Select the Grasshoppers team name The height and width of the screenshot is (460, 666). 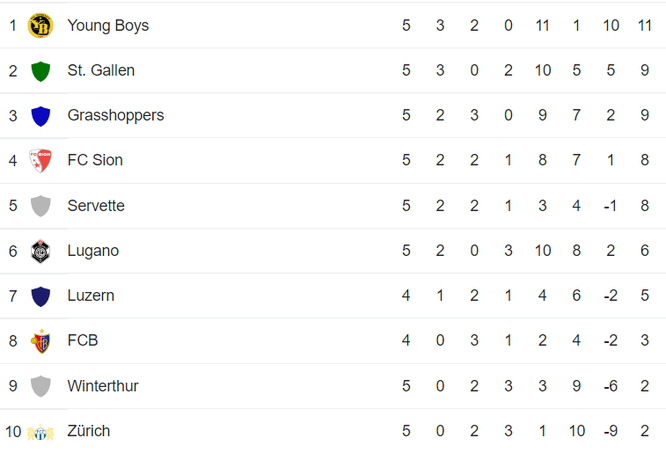(116, 116)
